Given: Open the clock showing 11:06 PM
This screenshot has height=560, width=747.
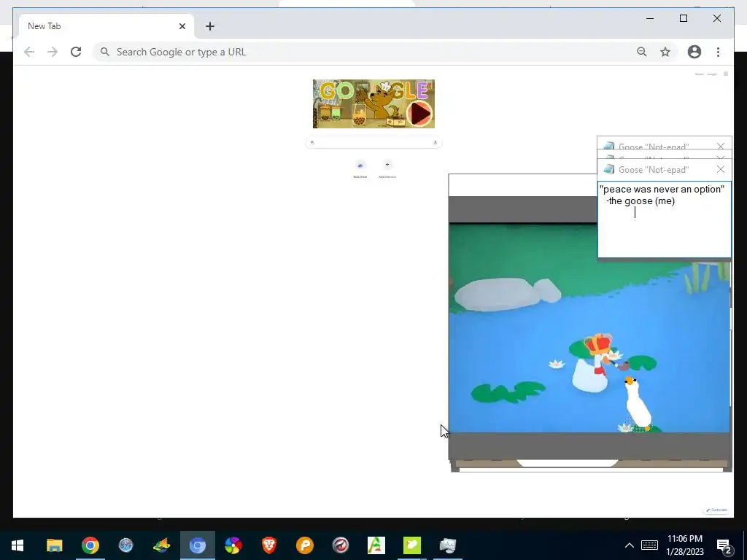Looking at the screenshot, I should click(x=684, y=545).
